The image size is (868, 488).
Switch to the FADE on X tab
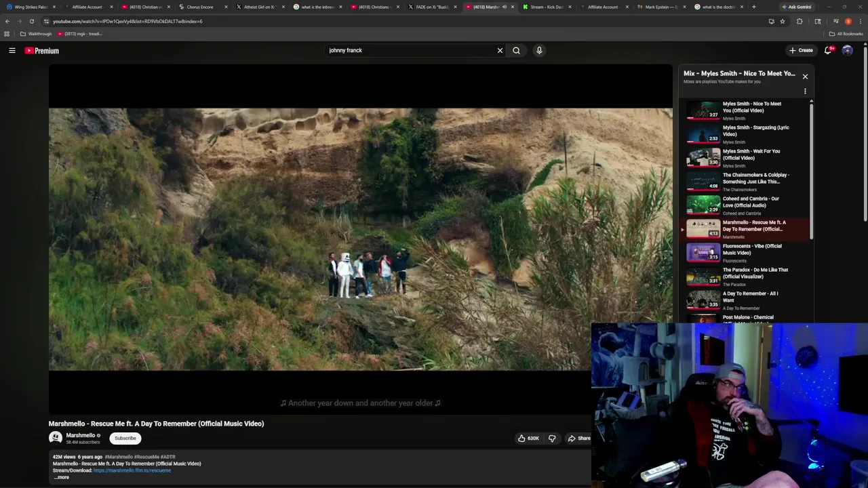(431, 7)
